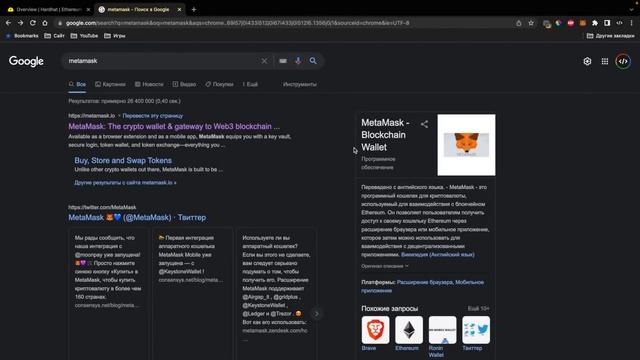Open the KeystoneWallet tweet card
Viewport: 640px width, 360px height.
click(x=192, y=293)
